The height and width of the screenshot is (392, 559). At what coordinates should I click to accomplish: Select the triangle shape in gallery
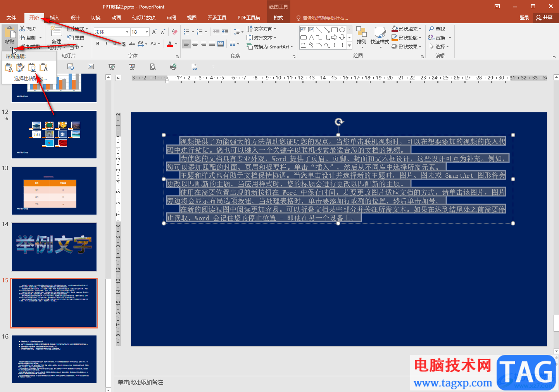(x=311, y=38)
